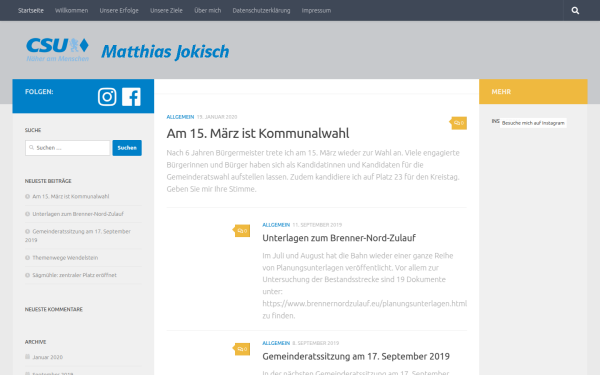
Task: Open comment bubble for Gemeinderatssitzung post
Action: click(x=242, y=349)
